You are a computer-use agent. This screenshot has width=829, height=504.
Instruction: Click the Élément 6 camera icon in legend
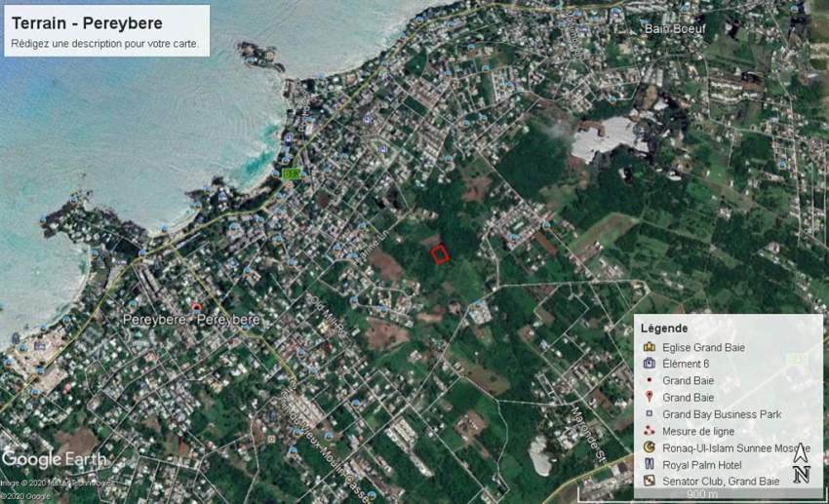649,364
